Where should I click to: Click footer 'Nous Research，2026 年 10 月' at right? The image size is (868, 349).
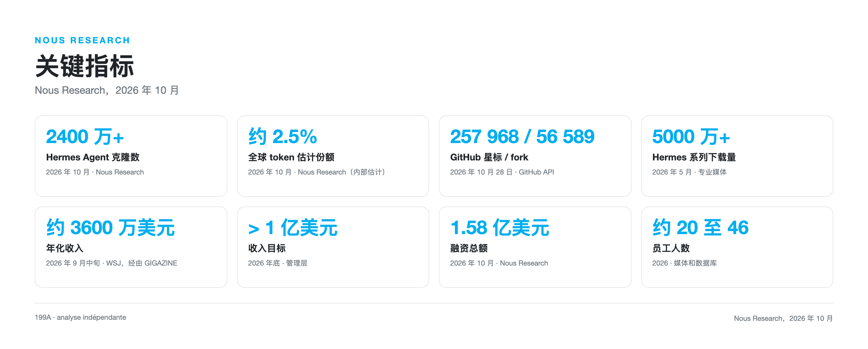click(783, 318)
